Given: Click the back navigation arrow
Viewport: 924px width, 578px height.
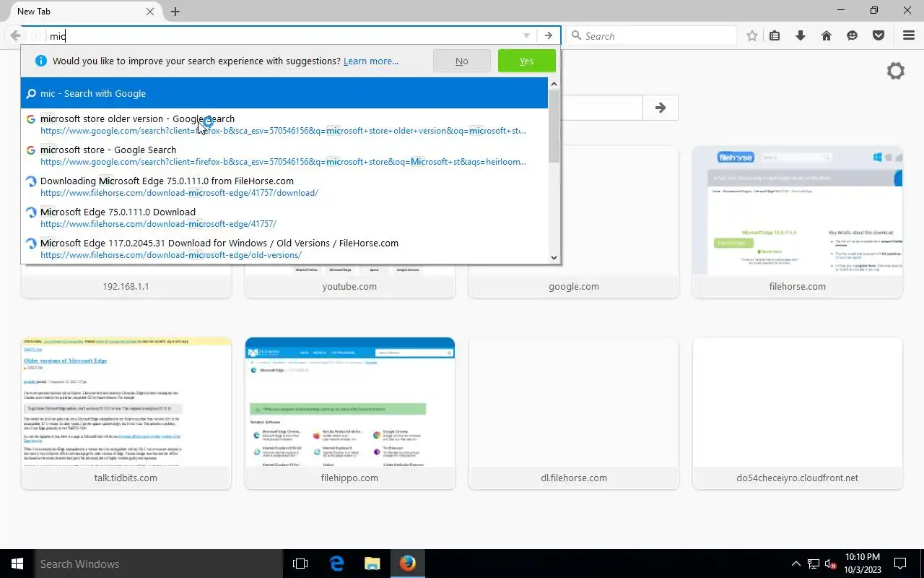Looking at the screenshot, I should tap(15, 35).
